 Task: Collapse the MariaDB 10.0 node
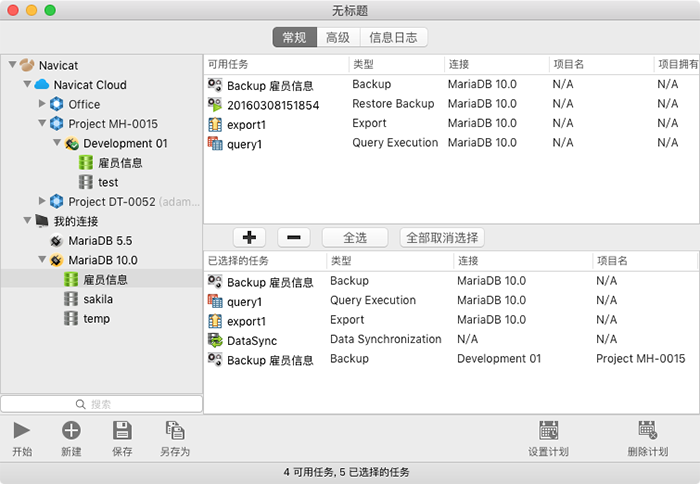pyautogui.click(x=42, y=259)
